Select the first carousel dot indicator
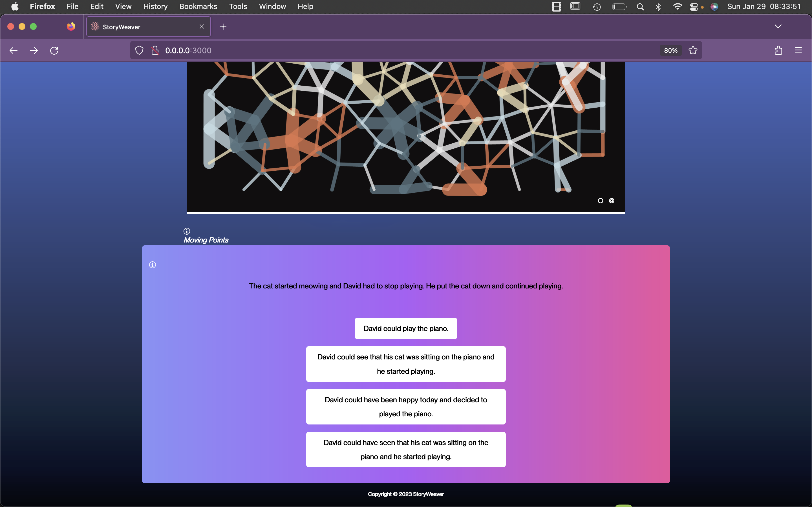812x507 pixels. tap(601, 201)
